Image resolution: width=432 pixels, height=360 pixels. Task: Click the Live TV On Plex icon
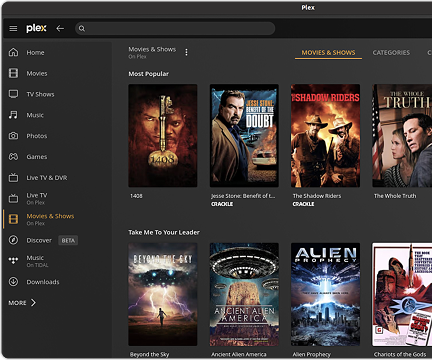pos(13,198)
